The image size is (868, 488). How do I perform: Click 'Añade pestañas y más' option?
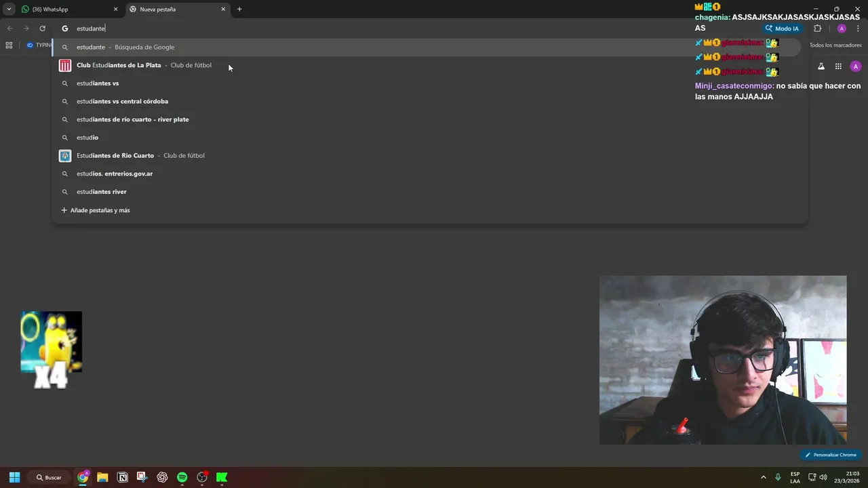pyautogui.click(x=96, y=210)
